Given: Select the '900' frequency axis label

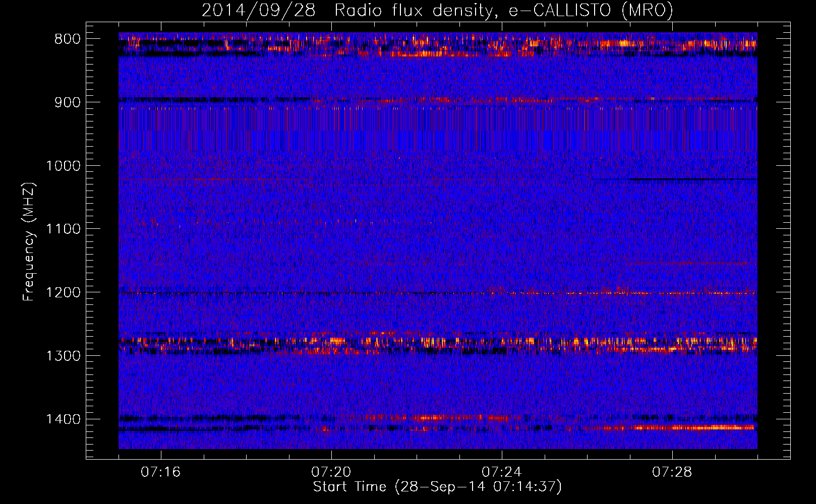Looking at the screenshot, I should 67,103.
